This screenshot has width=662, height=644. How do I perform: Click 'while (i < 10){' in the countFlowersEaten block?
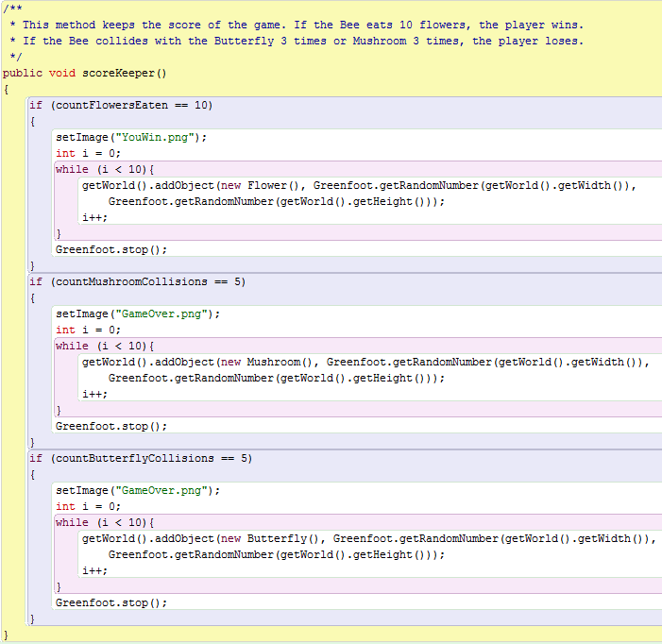(x=105, y=170)
